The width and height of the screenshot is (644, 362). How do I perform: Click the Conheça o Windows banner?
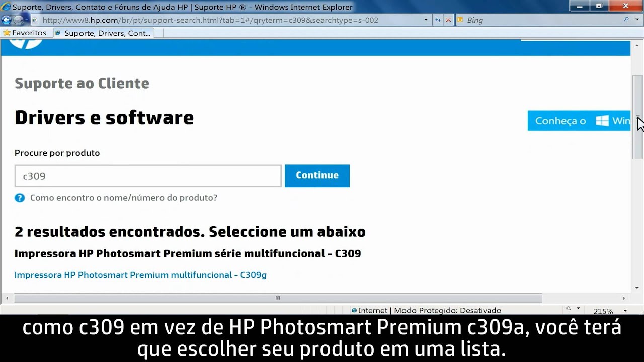point(579,121)
